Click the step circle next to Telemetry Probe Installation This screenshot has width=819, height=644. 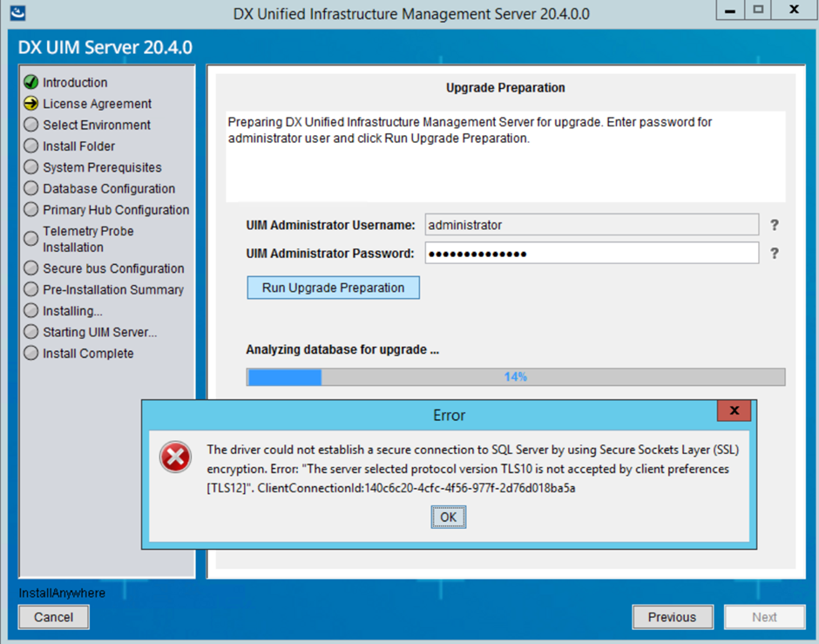pos(30,239)
